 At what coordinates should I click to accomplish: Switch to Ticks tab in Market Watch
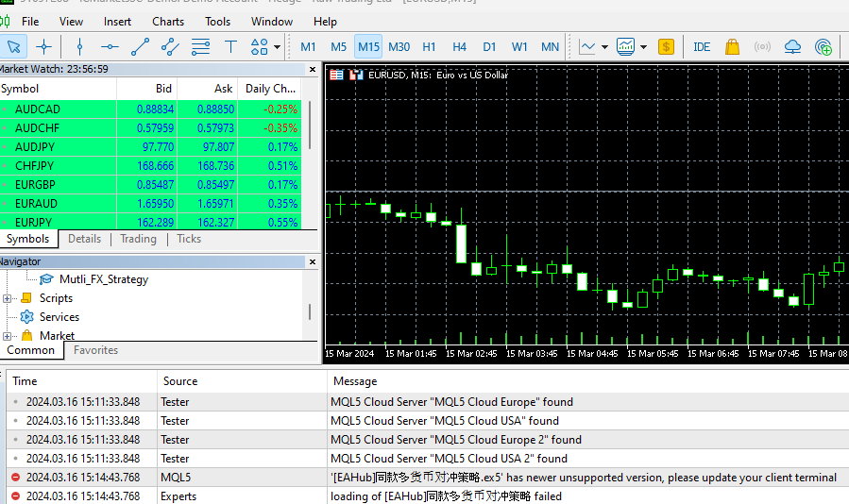189,239
